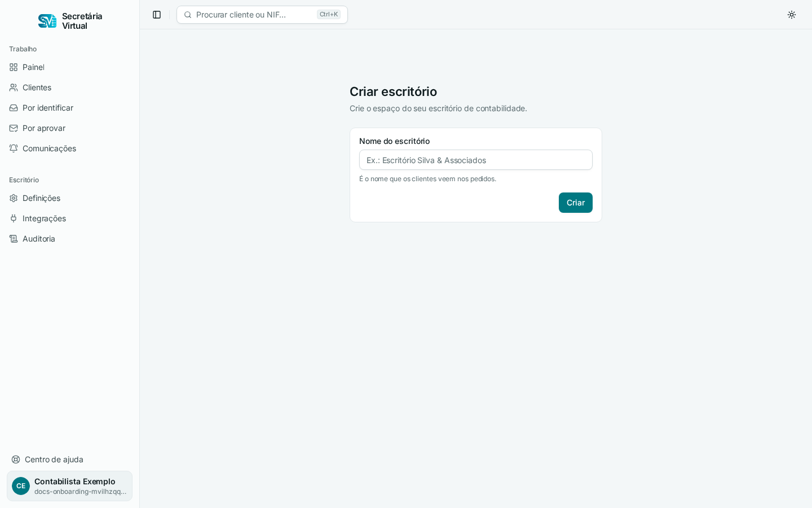Click the Secretária Virtual brand name

click(x=82, y=21)
